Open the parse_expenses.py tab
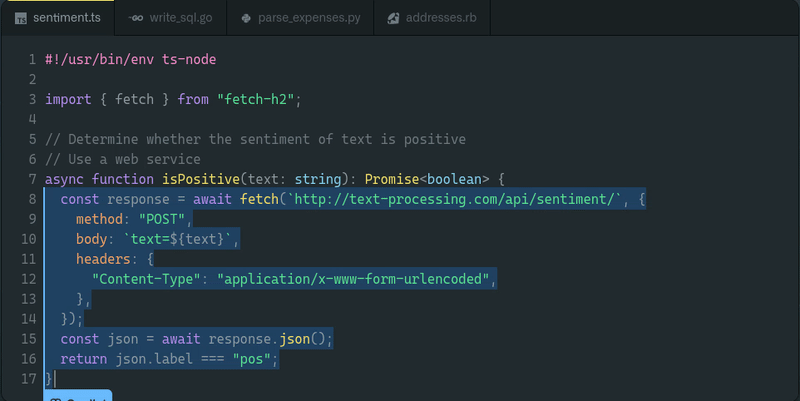Screen dimensions: 800x401 point(309,19)
